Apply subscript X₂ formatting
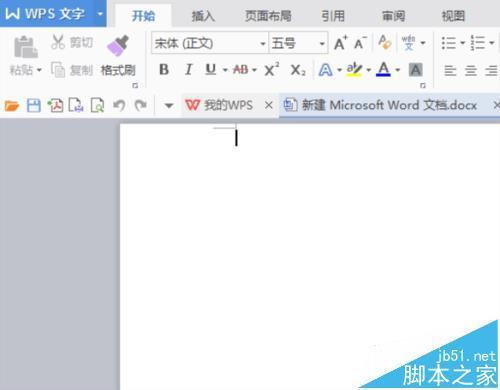The height and width of the screenshot is (390, 500). pos(298,70)
